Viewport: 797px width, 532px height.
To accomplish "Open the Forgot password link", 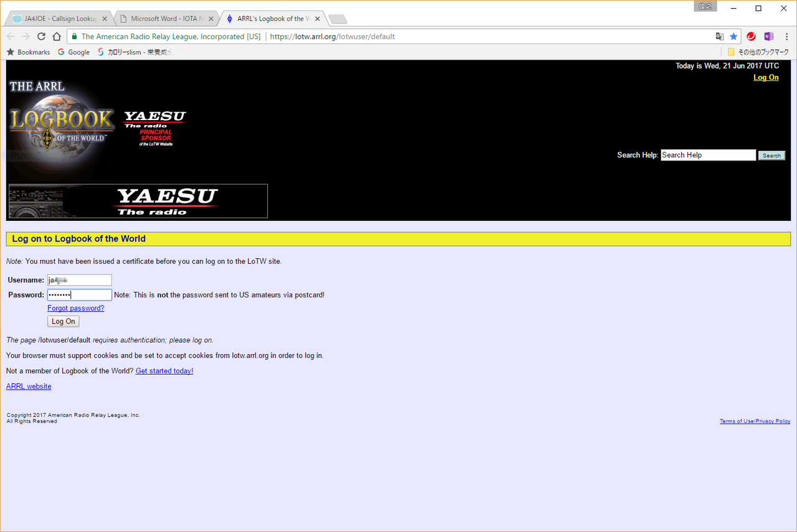I will click(76, 308).
